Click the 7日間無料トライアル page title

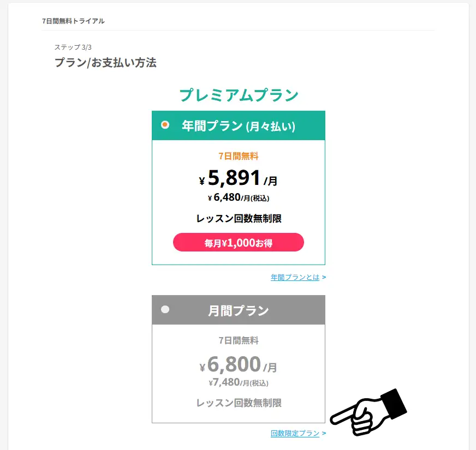tap(73, 21)
